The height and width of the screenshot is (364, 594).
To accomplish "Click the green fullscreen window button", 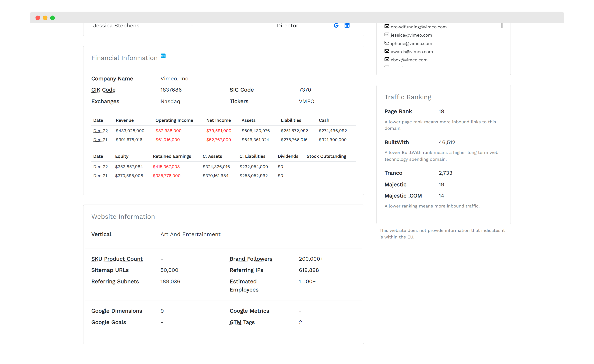I will pyautogui.click(x=53, y=18).
